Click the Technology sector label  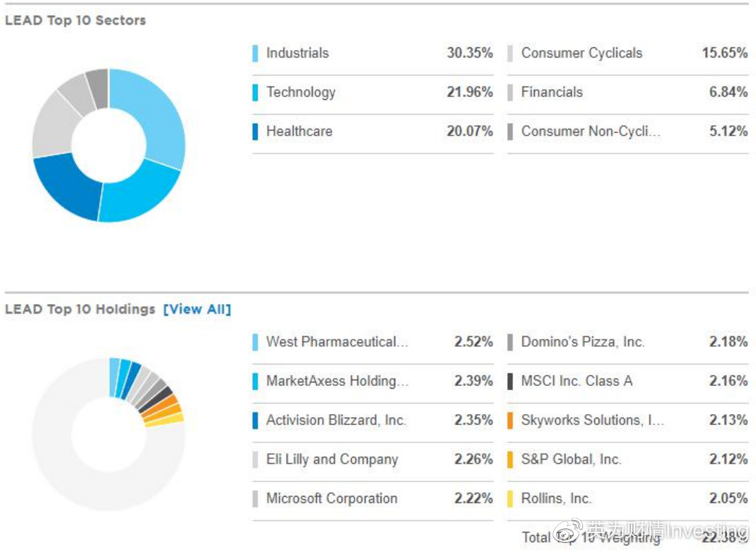tap(301, 92)
